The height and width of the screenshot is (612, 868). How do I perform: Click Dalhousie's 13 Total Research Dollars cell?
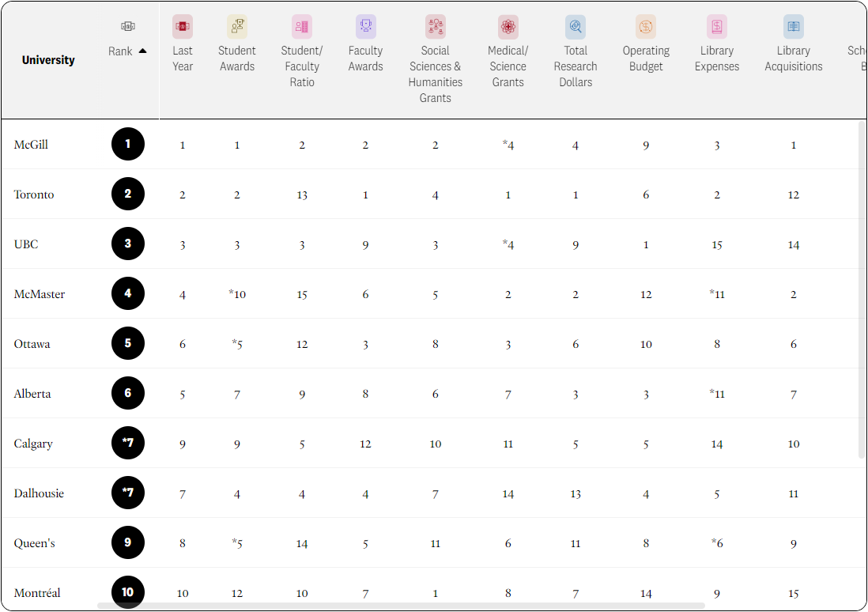click(x=576, y=494)
